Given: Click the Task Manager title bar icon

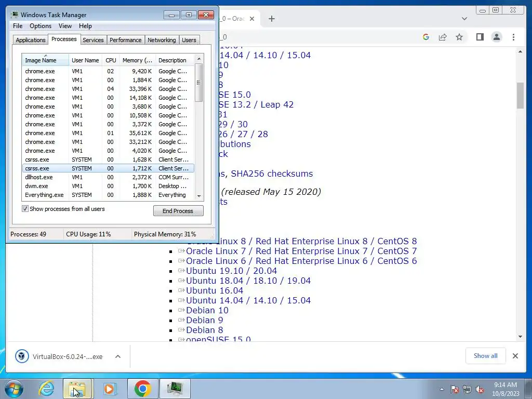Looking at the screenshot, I should (14, 15).
